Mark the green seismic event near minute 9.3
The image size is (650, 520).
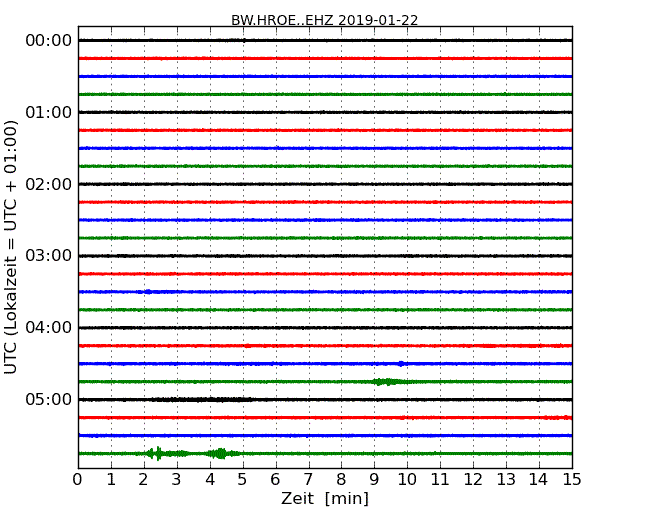coord(388,381)
